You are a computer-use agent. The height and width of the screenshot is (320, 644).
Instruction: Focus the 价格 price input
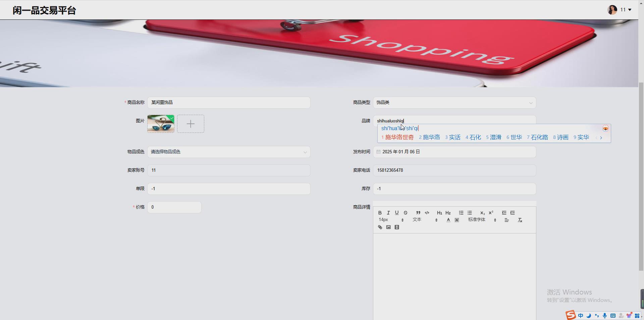(174, 207)
